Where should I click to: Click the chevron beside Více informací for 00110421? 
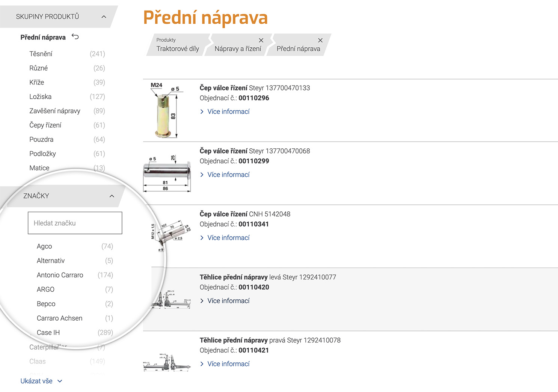tap(202, 364)
